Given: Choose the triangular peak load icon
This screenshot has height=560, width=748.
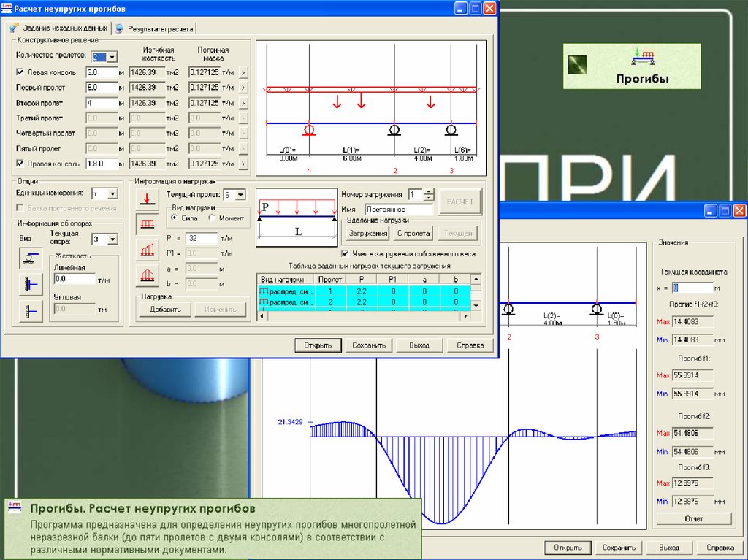Looking at the screenshot, I should click(x=147, y=275).
